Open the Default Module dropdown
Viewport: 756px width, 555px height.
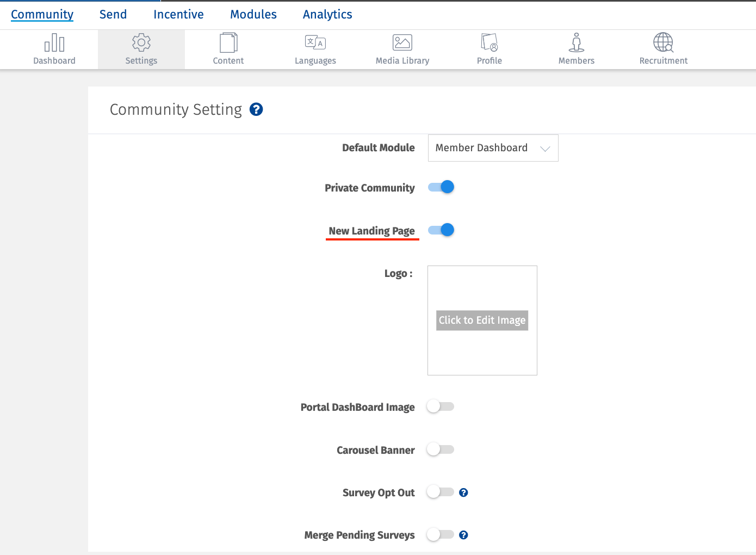click(x=492, y=147)
